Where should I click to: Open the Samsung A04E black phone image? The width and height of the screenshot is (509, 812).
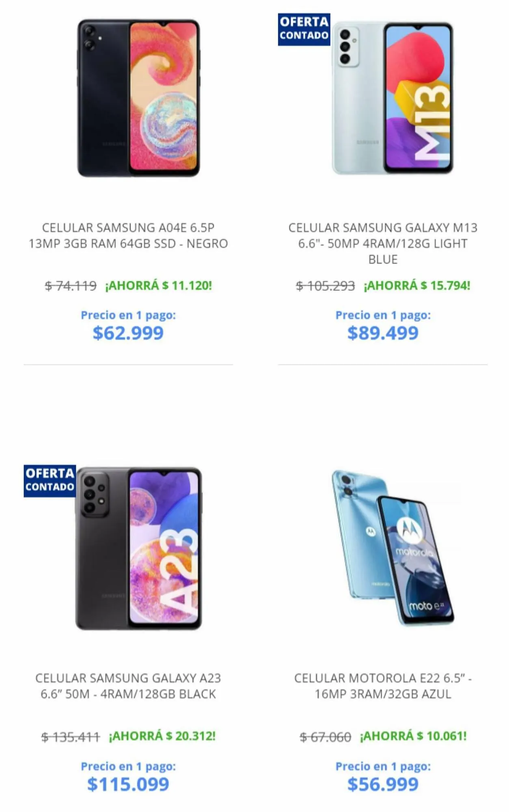point(138,98)
